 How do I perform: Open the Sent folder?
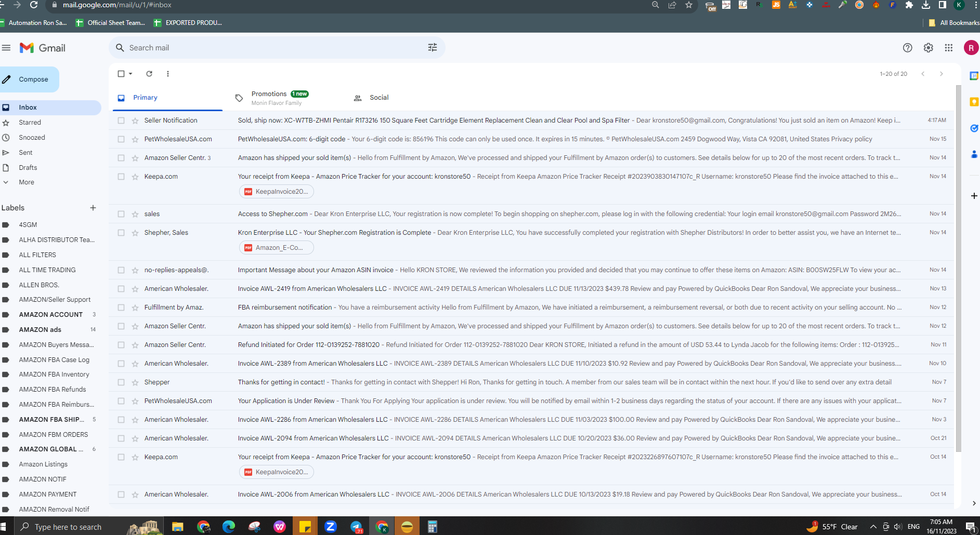click(x=50, y=153)
